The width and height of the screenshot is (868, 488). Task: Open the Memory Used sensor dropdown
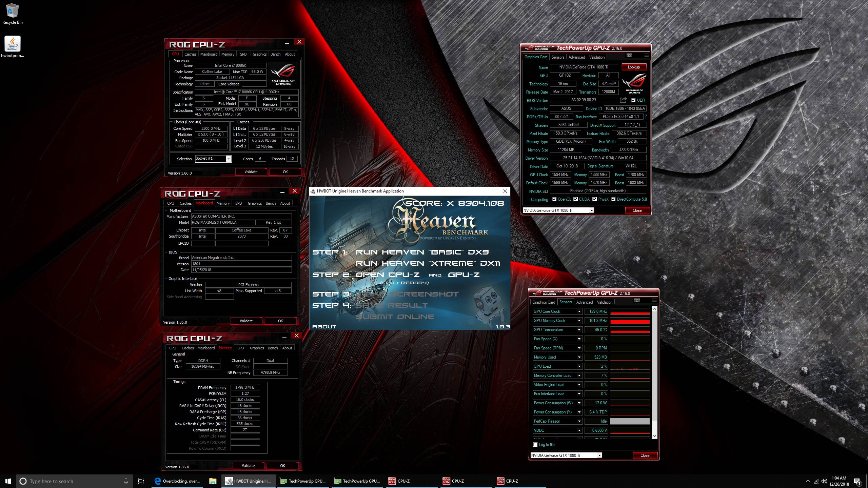[x=579, y=357]
